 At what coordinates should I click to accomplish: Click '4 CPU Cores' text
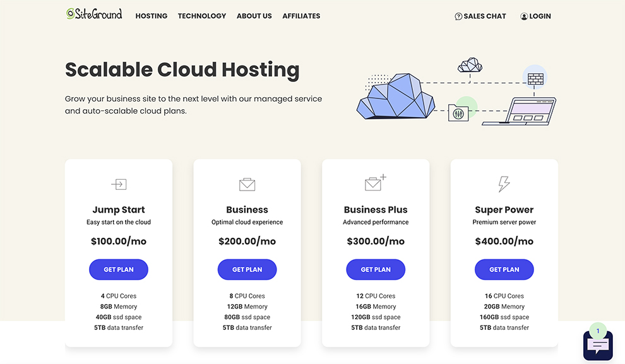tap(119, 296)
